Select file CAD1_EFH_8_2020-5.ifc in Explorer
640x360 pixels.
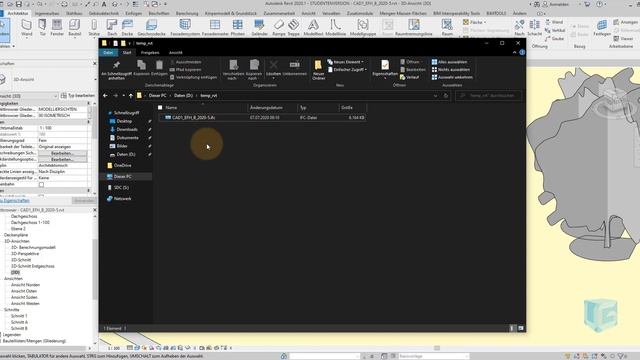(262, 118)
